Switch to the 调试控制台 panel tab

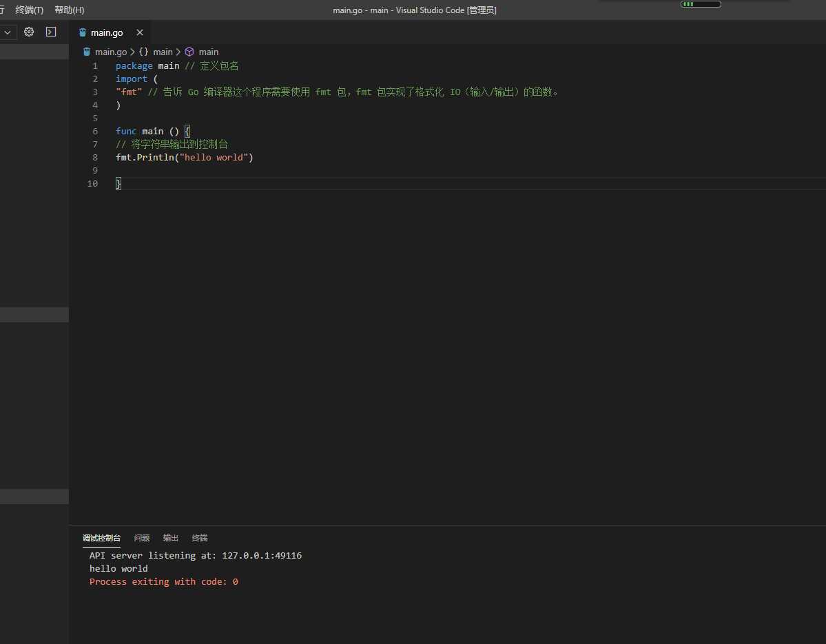click(x=102, y=538)
